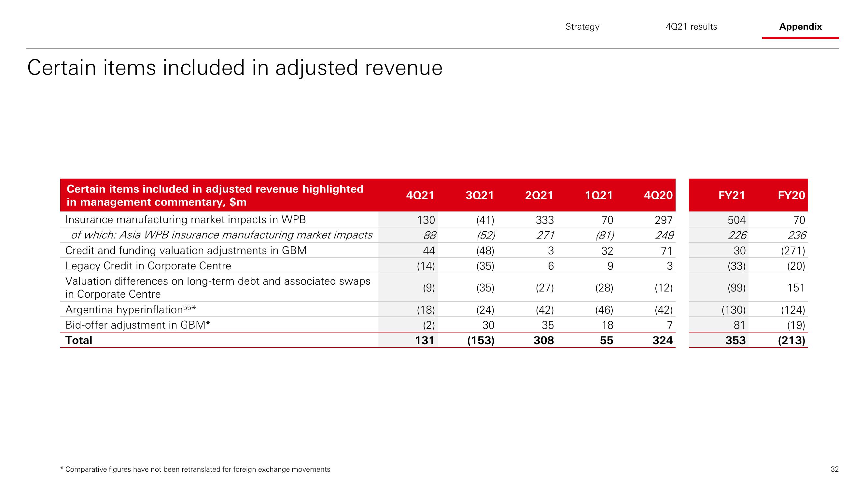Select row 'of which: Asia WPB insurance manufacturing market impacts'
The width and height of the screenshot is (868, 488).
coord(221,235)
